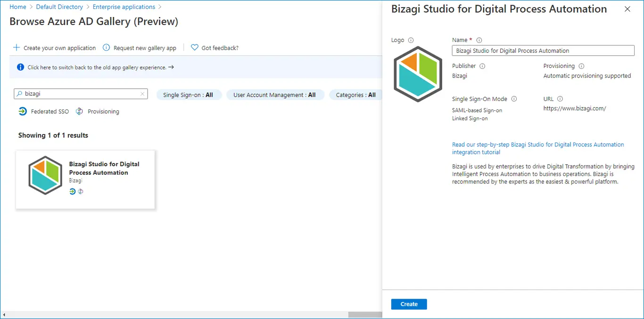Switch back to the old app gallery experience
The width and height of the screenshot is (644, 319).
click(x=101, y=67)
